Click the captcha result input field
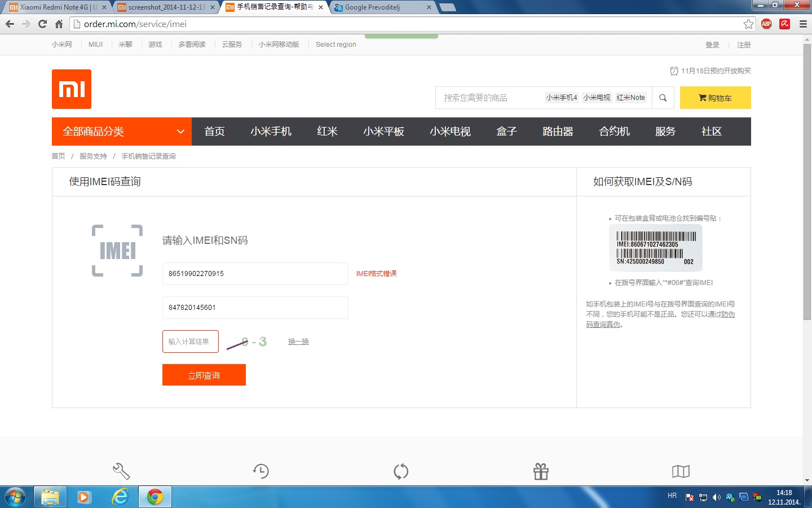 [x=191, y=341]
